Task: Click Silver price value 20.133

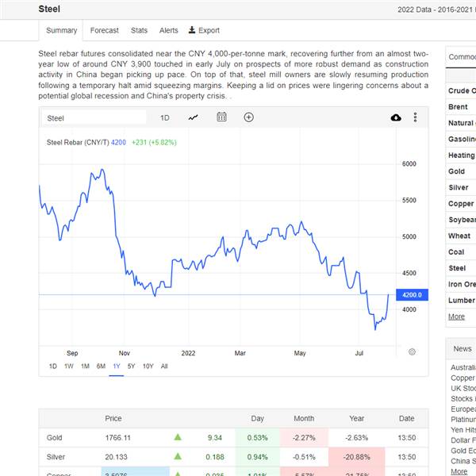Action: coord(116,457)
